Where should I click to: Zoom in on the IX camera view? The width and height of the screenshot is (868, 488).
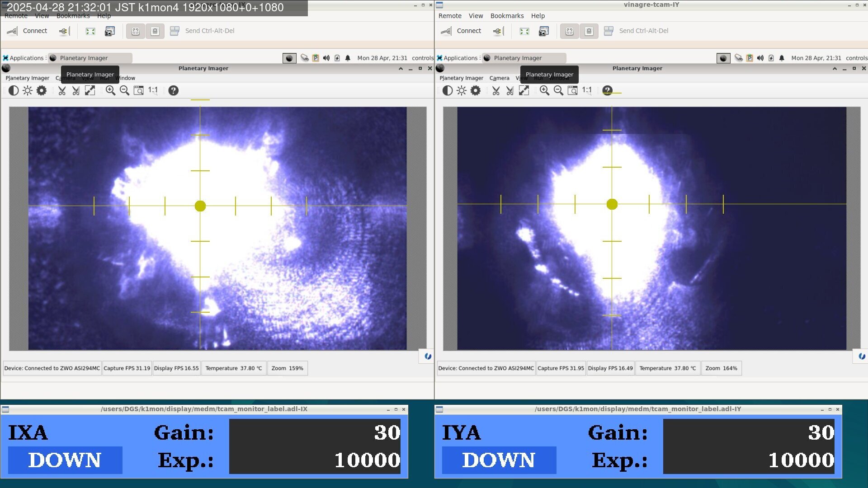pyautogui.click(x=110, y=90)
